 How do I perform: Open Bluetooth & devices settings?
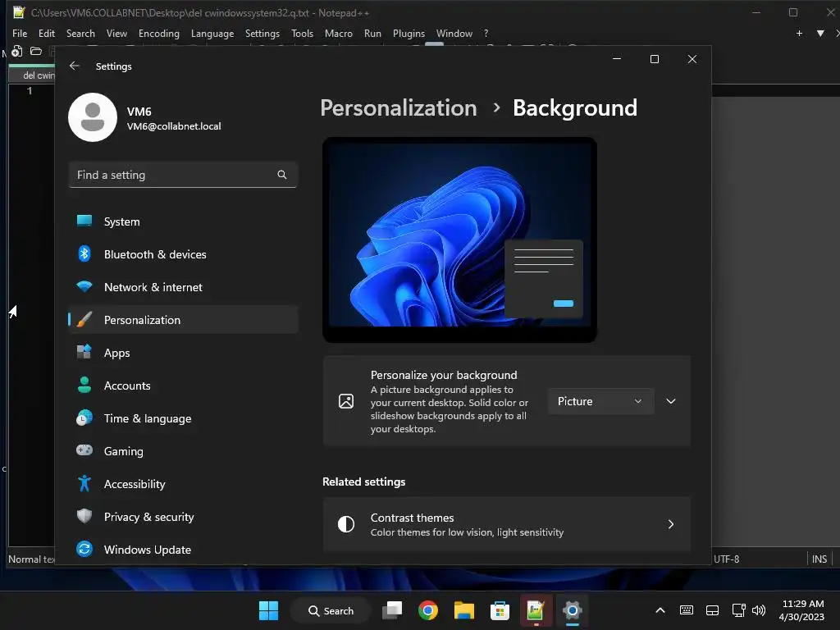click(183, 254)
